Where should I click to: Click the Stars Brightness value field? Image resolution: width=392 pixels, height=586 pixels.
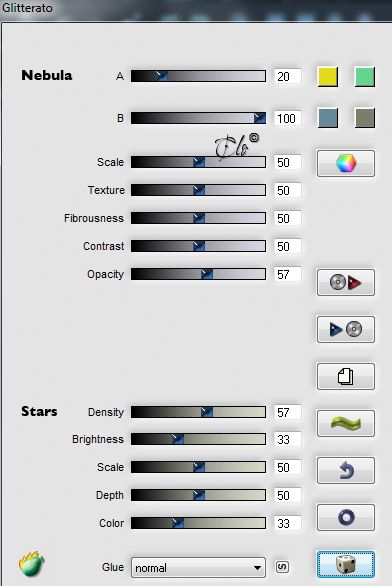click(x=287, y=439)
